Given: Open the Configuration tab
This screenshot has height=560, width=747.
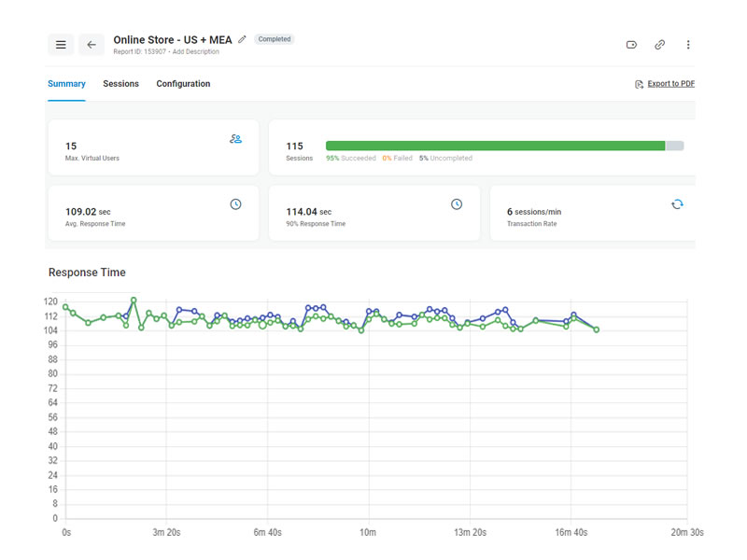Looking at the screenshot, I should point(183,83).
